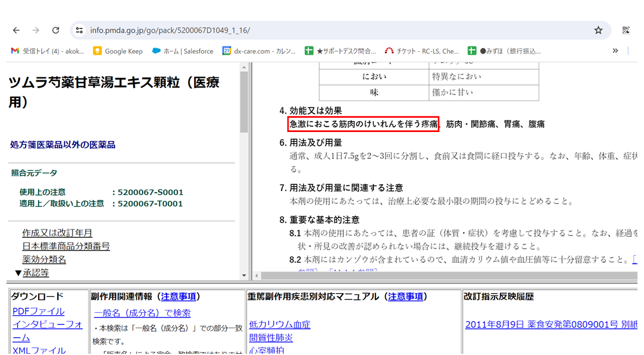Click the 8. 重要な基本的注意 heading
This screenshot has height=355, width=644.
(x=320, y=220)
